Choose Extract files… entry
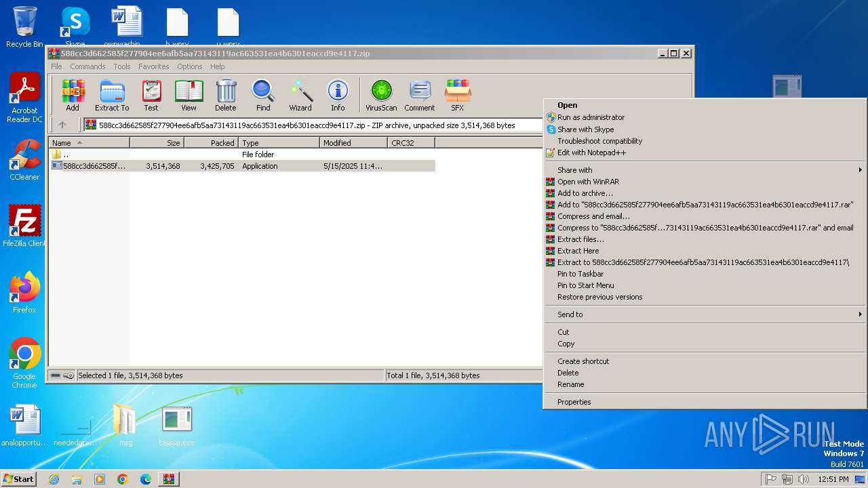The image size is (868, 488). coord(705,239)
